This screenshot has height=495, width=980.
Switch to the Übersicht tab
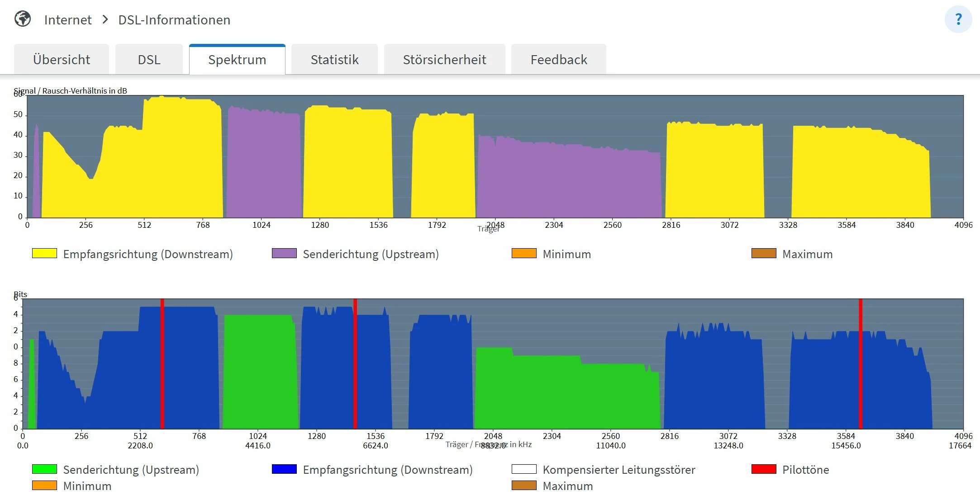click(x=62, y=60)
